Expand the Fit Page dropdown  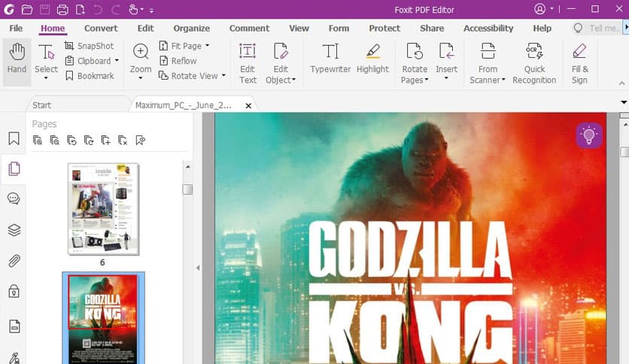(x=207, y=46)
